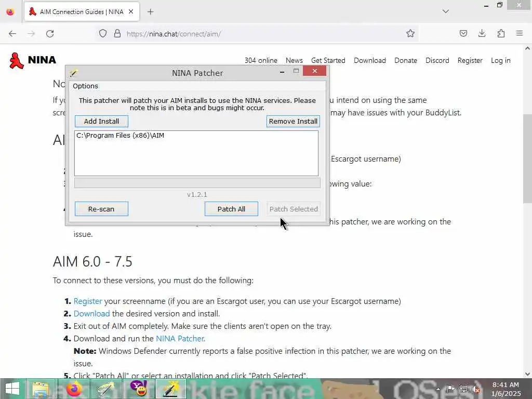
Task: Click the Remove Install button
Action: (293, 121)
